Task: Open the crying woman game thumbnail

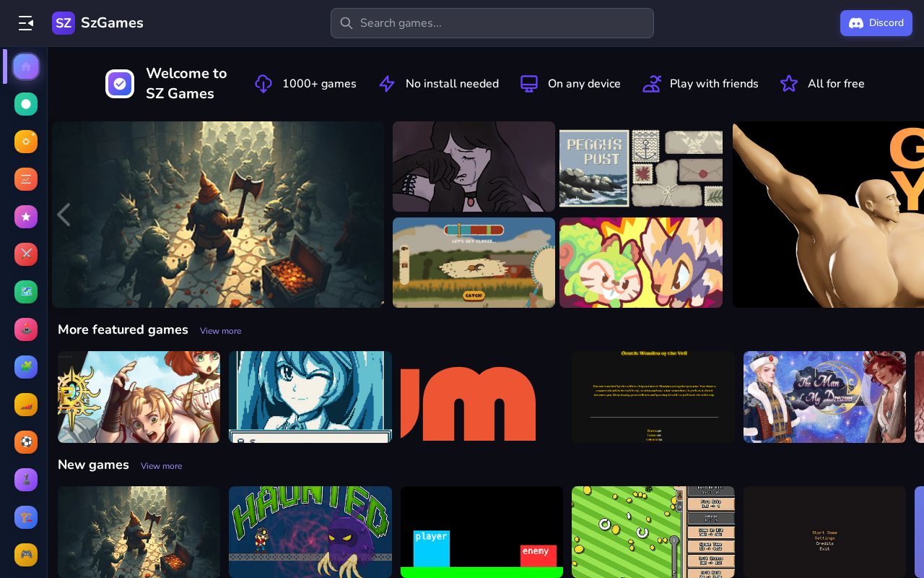Action: point(474,166)
